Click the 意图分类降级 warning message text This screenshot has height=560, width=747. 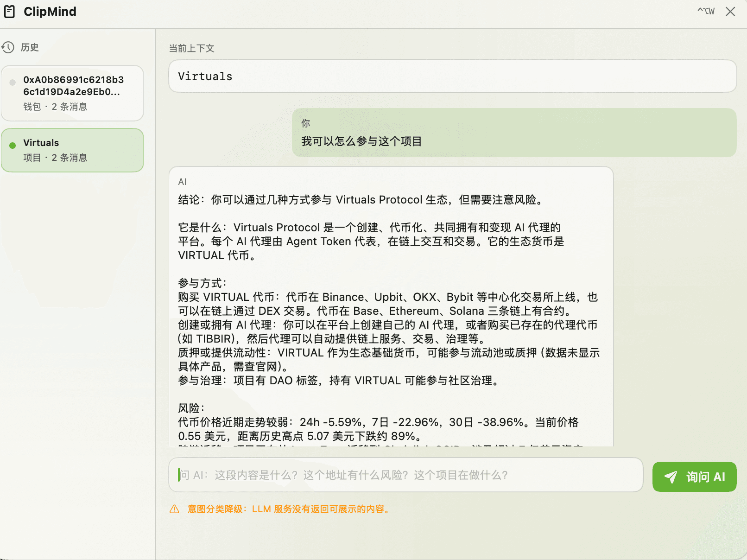tap(290, 509)
